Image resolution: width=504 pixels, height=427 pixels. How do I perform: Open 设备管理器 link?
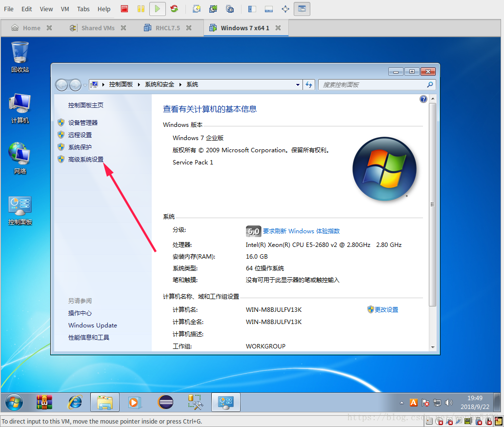point(82,122)
